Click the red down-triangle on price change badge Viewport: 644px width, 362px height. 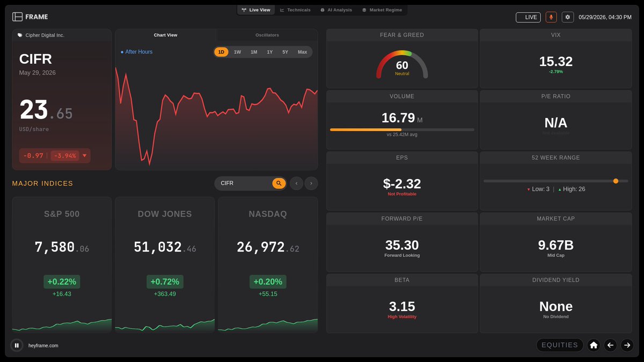(x=85, y=156)
